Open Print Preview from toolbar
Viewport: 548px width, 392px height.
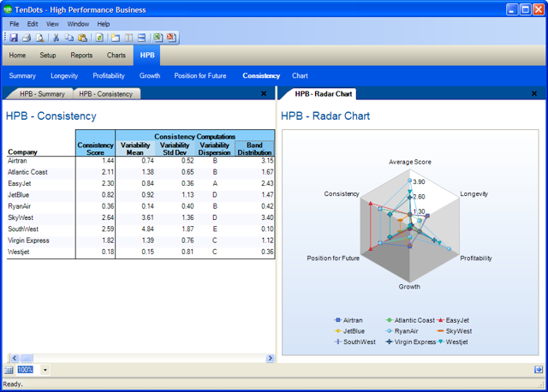pyautogui.click(x=40, y=38)
